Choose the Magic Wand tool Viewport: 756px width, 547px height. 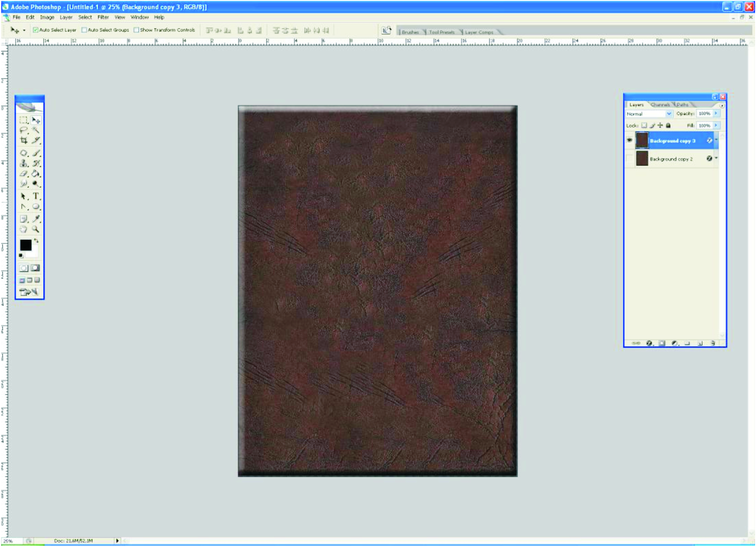click(x=36, y=130)
